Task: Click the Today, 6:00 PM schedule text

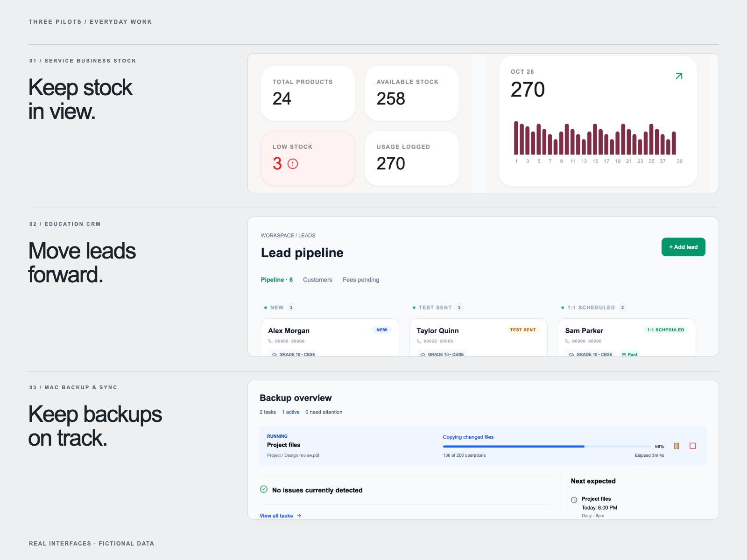Action: tap(599, 508)
